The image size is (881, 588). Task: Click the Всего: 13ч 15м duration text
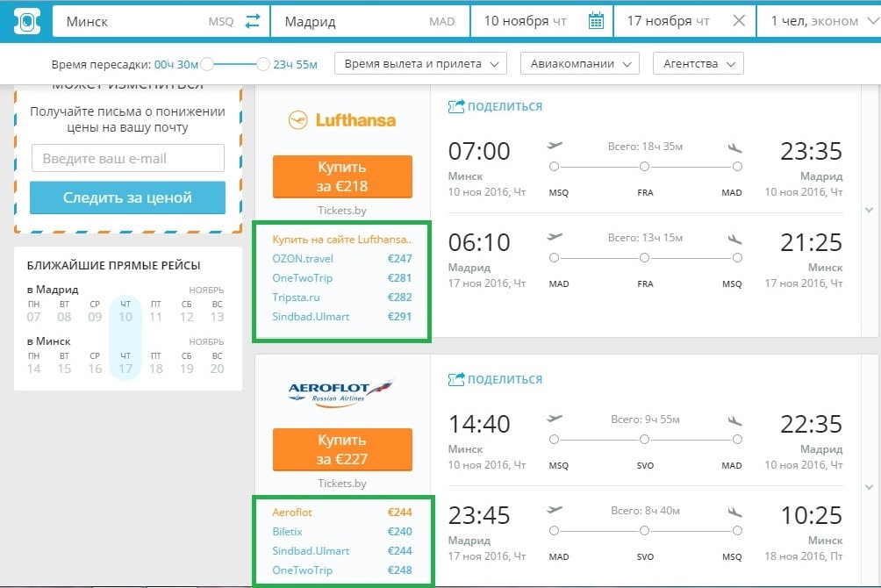(x=645, y=238)
